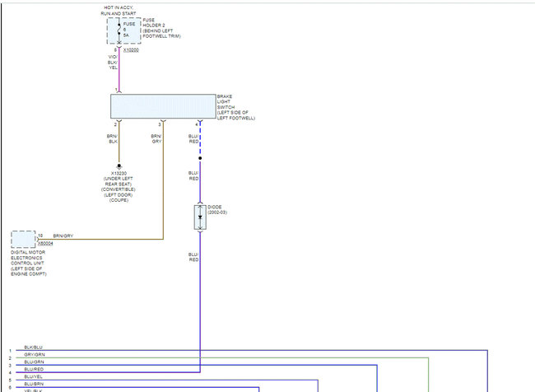Click the BLU/BRN label on wire 6

[x=34, y=384]
